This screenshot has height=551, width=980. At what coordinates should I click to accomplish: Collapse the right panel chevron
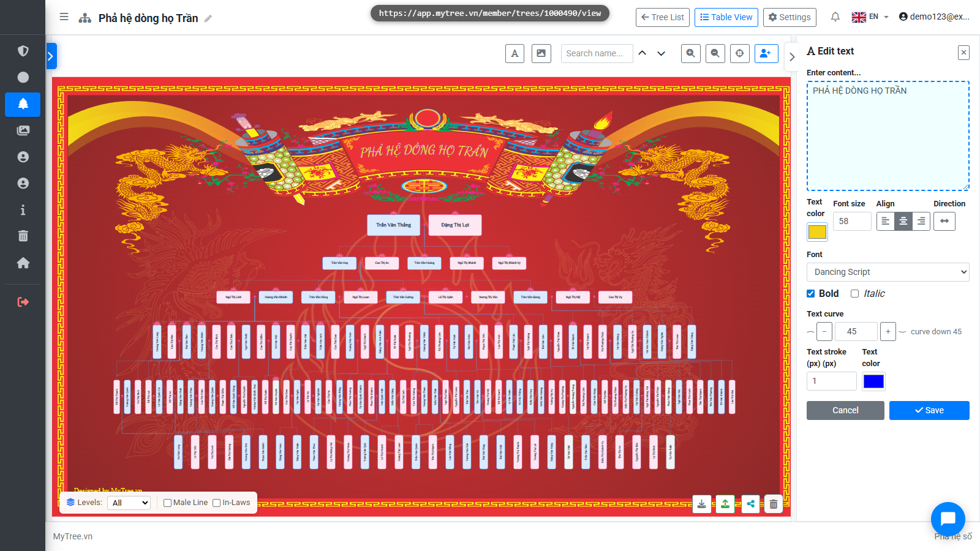[792, 57]
